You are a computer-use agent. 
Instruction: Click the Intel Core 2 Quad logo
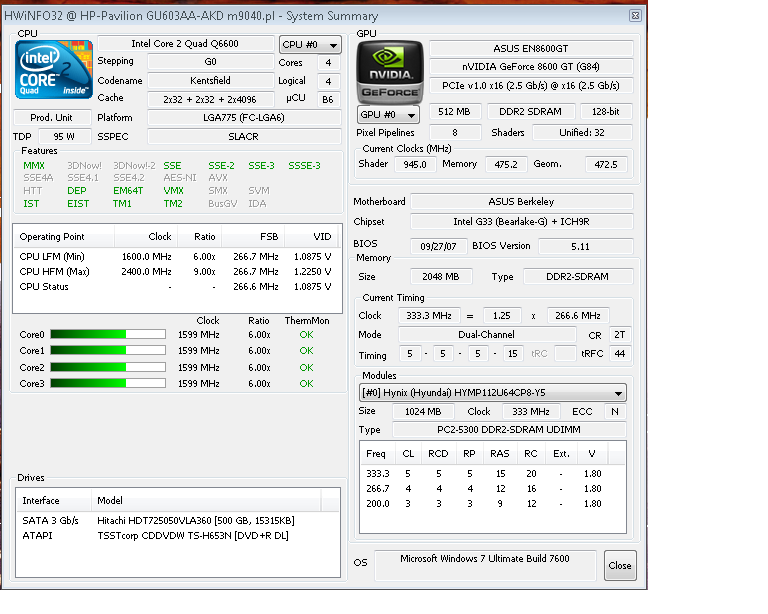pyautogui.click(x=54, y=70)
